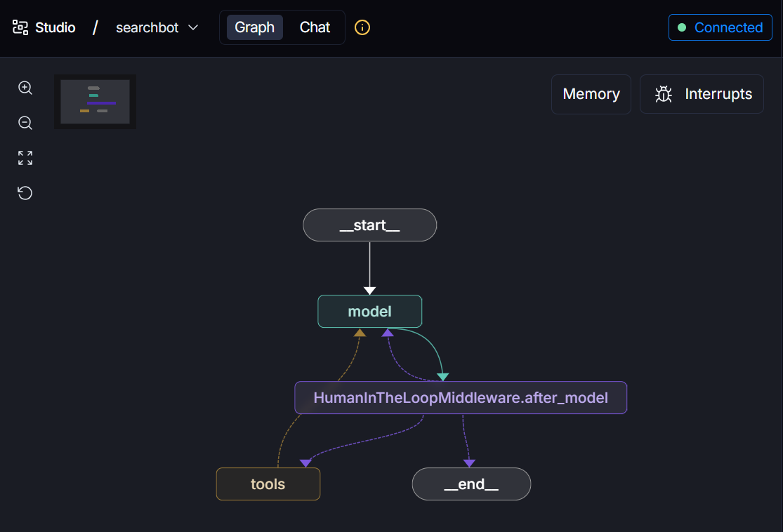783x532 pixels.
Task: Switch to the Graph view
Action: [x=254, y=27]
